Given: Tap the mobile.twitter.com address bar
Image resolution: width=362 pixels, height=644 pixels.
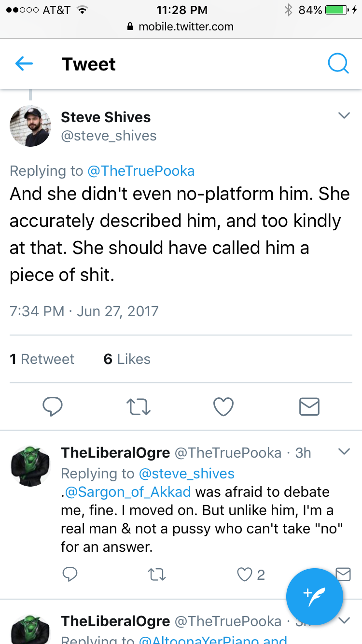Looking at the screenshot, I should 181,27.
